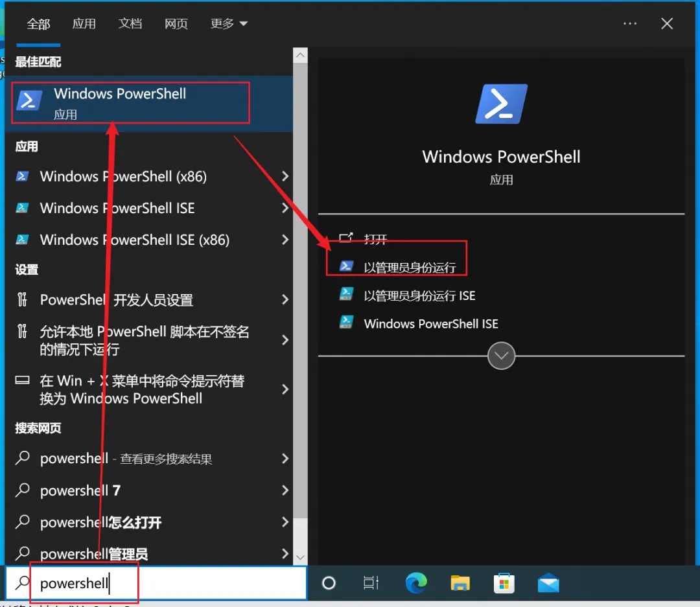The width and height of the screenshot is (700, 607).
Task: Expand powershell 查看更多搜索结果 arrow
Action: pos(285,459)
